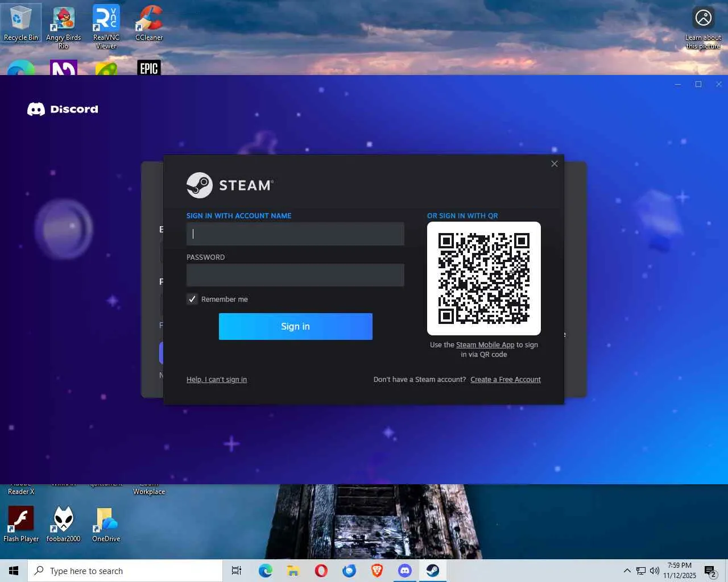Open the Action Center notifications icon
The height and width of the screenshot is (582, 728).
[x=710, y=571]
